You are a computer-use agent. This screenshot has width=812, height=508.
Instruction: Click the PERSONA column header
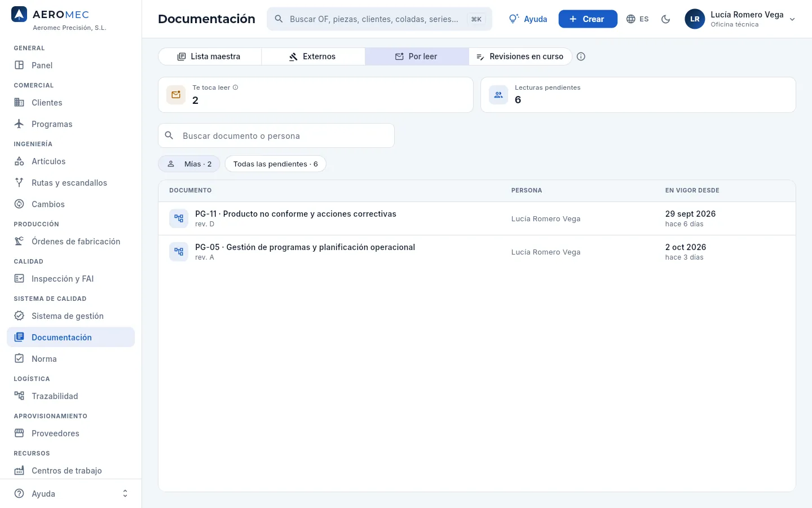527,191
